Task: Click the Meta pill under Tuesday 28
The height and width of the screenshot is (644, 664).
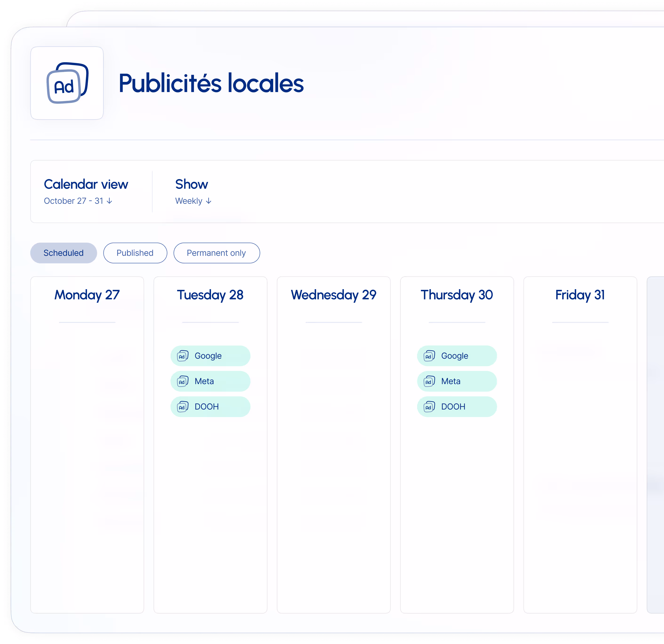Action: [210, 381]
